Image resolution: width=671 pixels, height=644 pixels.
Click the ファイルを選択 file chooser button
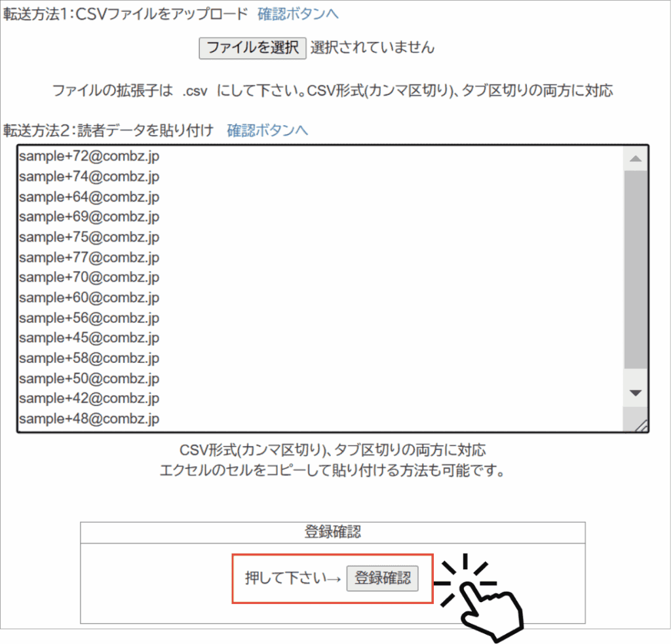(252, 48)
